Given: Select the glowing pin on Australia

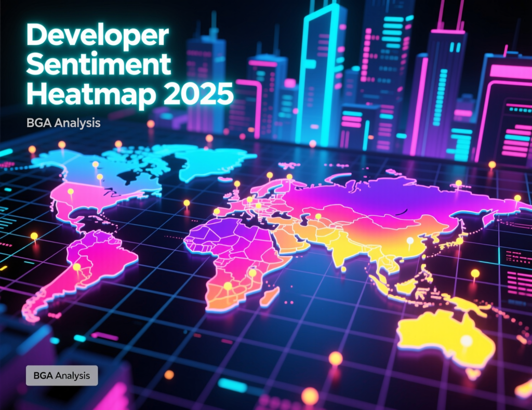Looking at the screenshot, I should 465,340.
